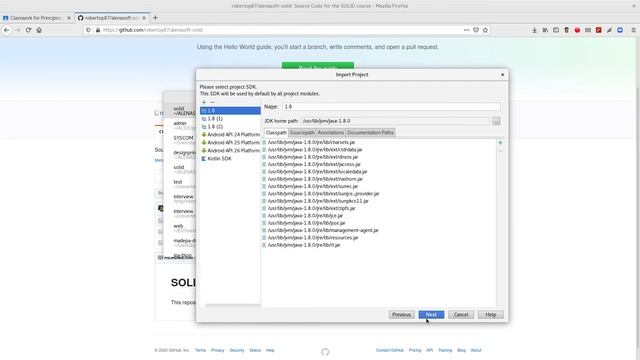Select Android API 26 Platform SDK
The width and height of the screenshot is (640, 360).
[230, 150]
